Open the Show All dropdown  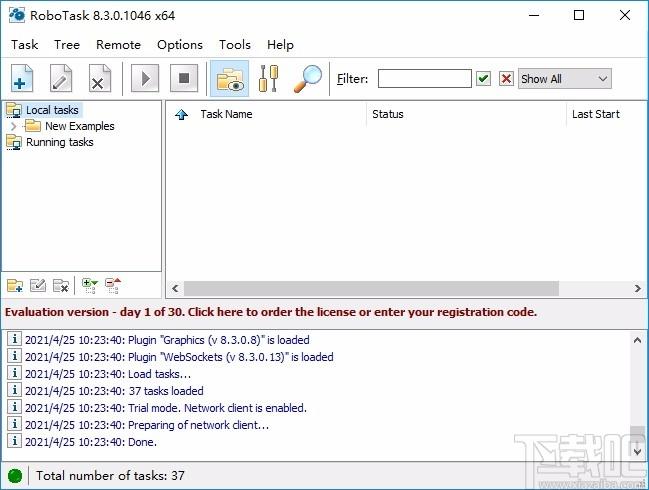[565, 79]
